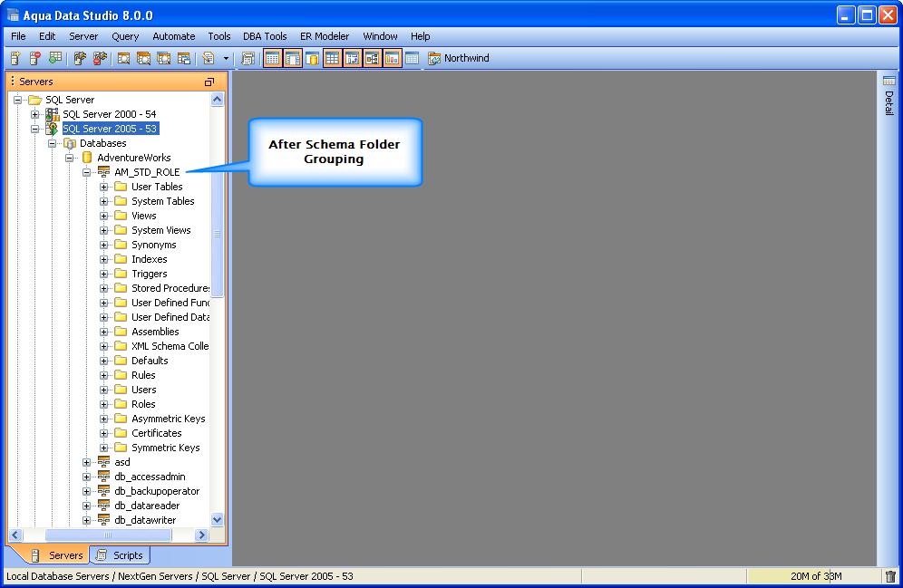Collapse the SQL Server root folder
The width and height of the screenshot is (903, 588).
coord(18,100)
